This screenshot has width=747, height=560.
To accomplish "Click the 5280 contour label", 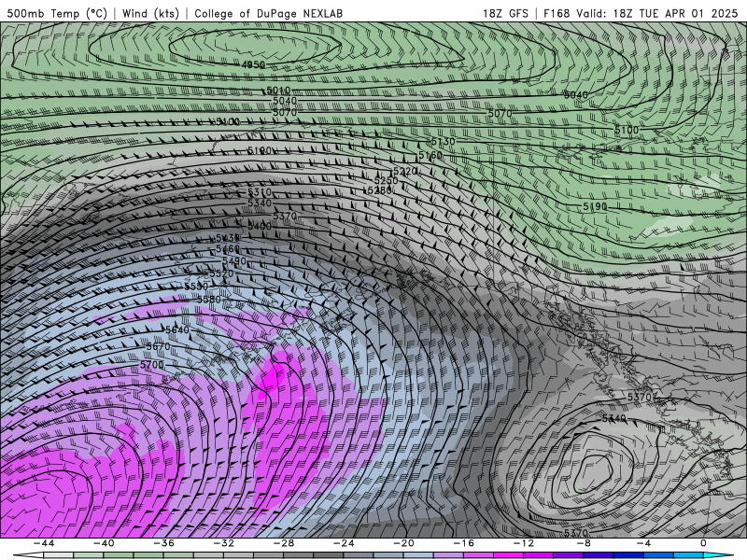I will (380, 190).
